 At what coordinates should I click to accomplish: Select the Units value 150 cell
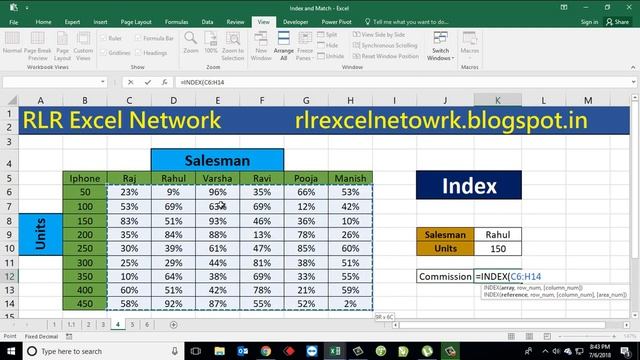click(498, 249)
